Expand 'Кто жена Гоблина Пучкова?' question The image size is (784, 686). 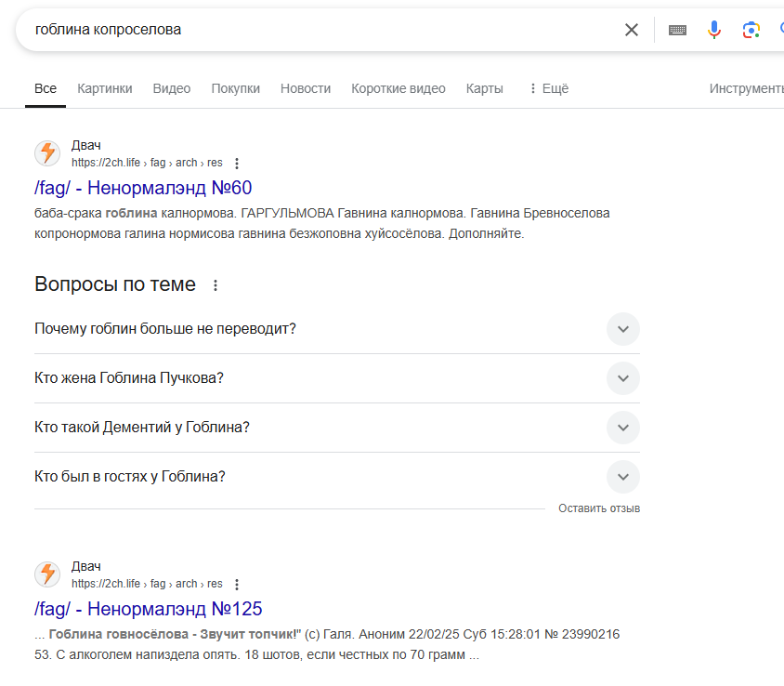(337, 377)
